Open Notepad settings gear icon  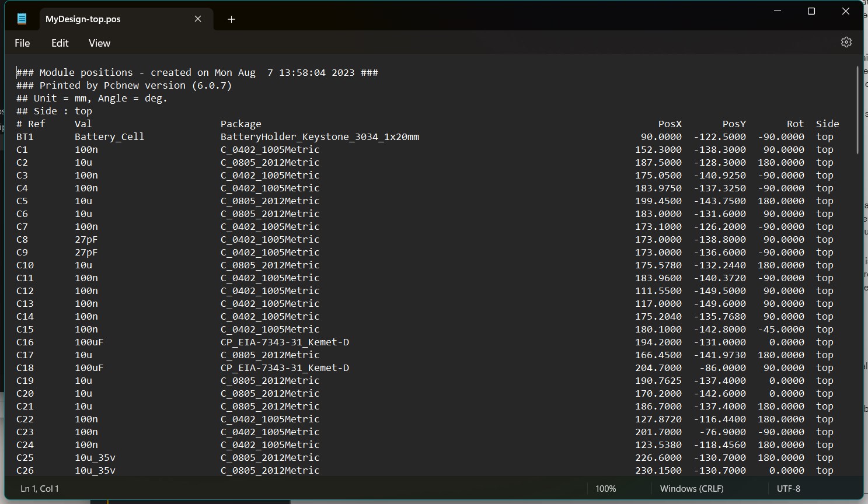point(846,42)
